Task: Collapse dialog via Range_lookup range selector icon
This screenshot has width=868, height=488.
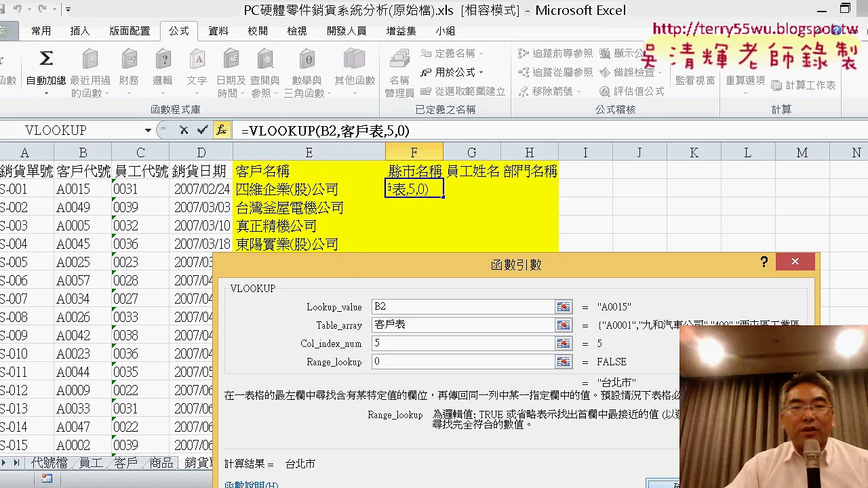Action: pos(564,362)
